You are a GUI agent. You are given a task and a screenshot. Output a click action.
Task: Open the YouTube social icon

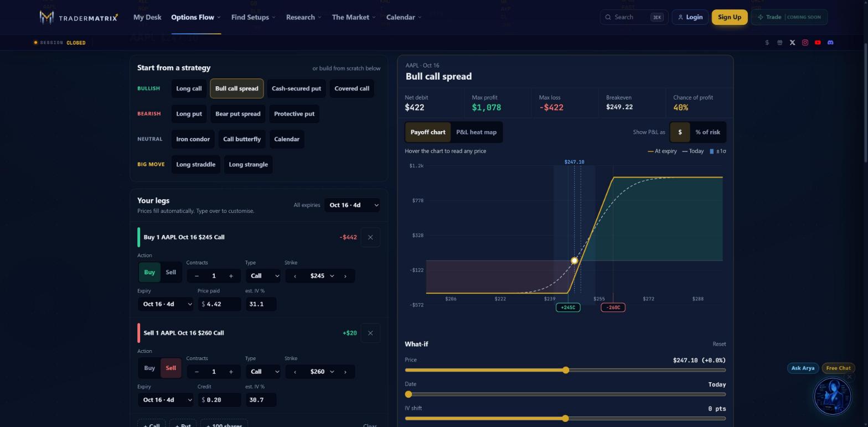pos(818,43)
